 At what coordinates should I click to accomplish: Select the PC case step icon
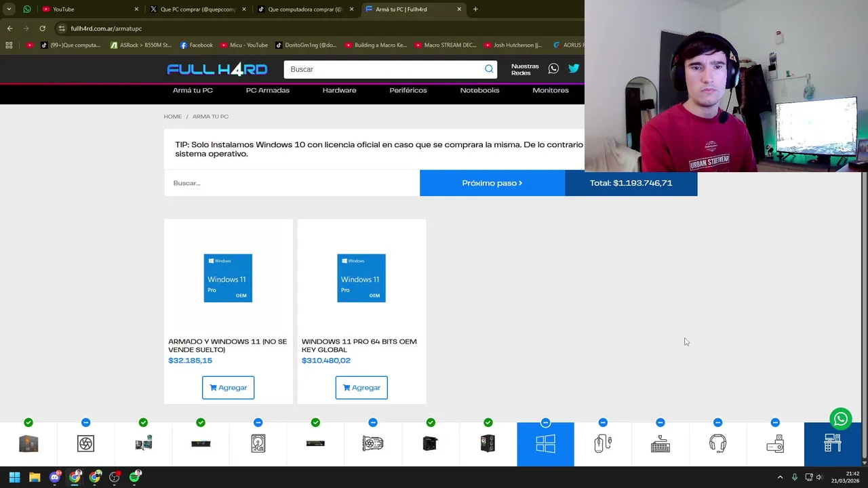coord(488,444)
